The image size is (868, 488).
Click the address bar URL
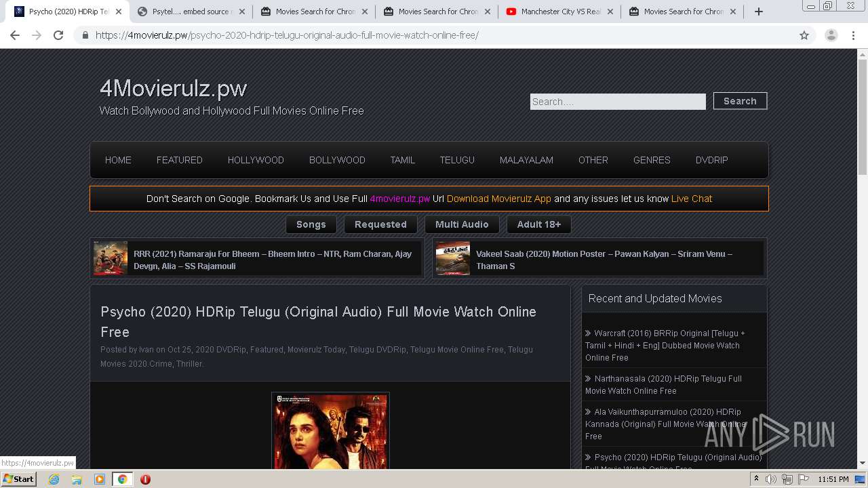point(287,35)
